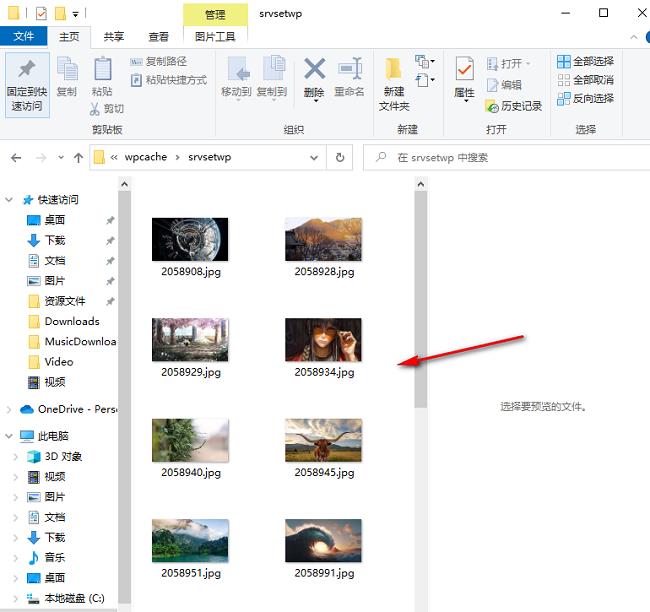Viewport: 650px width, 612px height.
Task: Open the Easy access dropdown icon
Action: (x=424, y=80)
